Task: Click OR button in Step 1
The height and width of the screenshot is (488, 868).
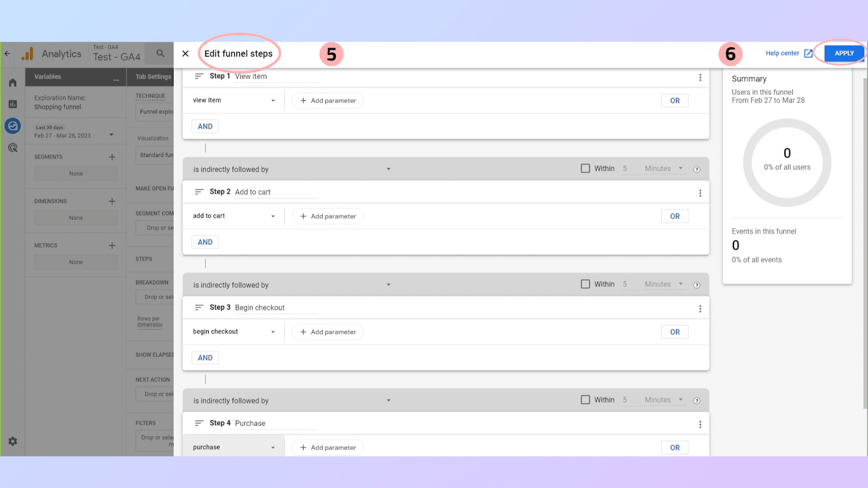Action: [x=674, y=101]
